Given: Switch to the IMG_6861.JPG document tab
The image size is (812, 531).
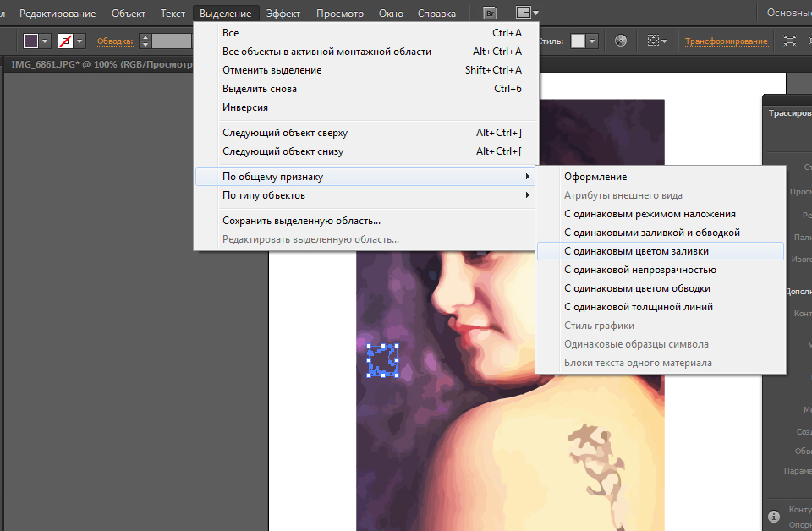Looking at the screenshot, I should pyautogui.click(x=101, y=64).
